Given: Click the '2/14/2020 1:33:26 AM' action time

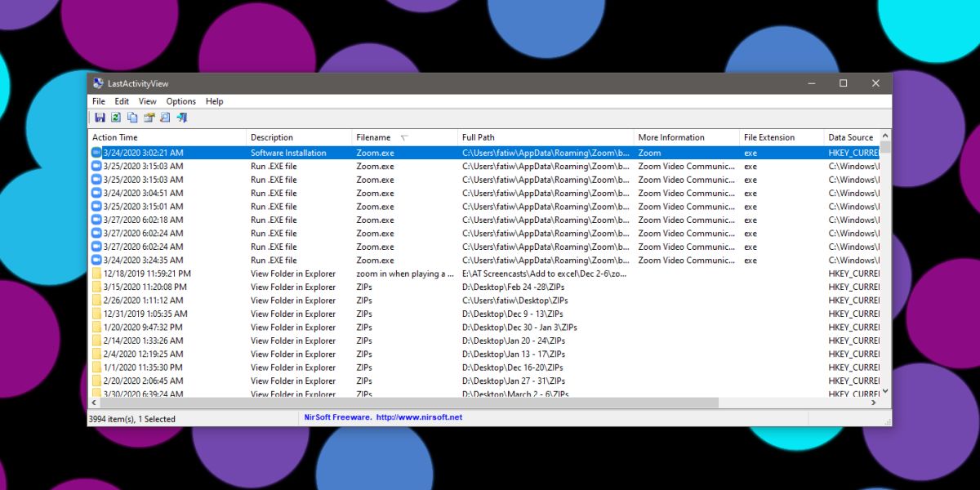Looking at the screenshot, I should 143,341.
